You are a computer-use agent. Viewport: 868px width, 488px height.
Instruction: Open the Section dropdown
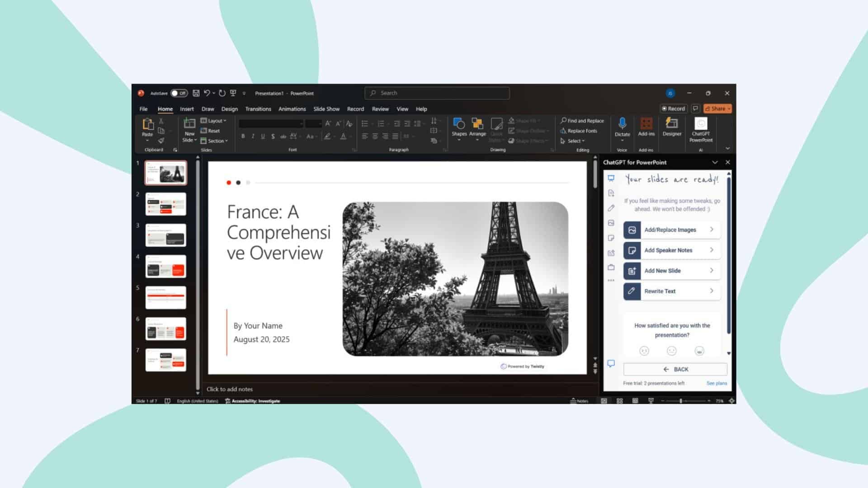214,141
